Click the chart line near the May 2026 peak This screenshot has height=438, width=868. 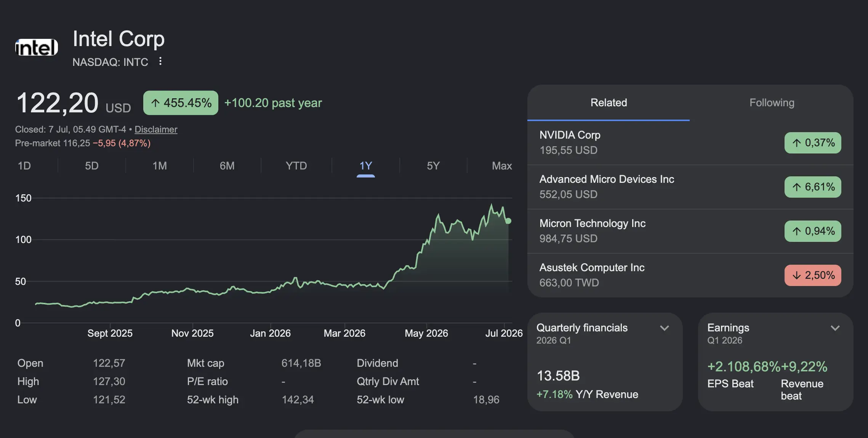(x=438, y=215)
